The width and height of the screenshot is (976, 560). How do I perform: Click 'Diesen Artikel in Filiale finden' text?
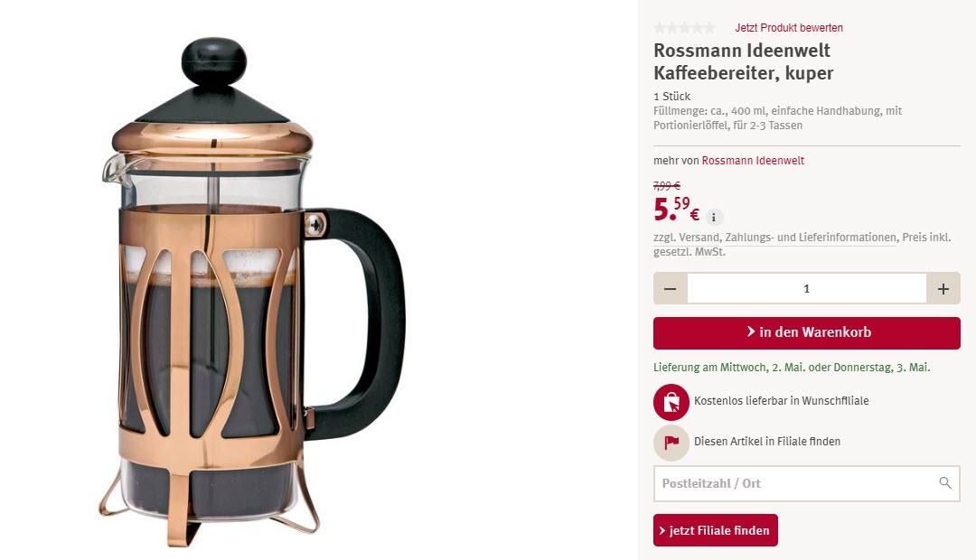click(x=767, y=441)
